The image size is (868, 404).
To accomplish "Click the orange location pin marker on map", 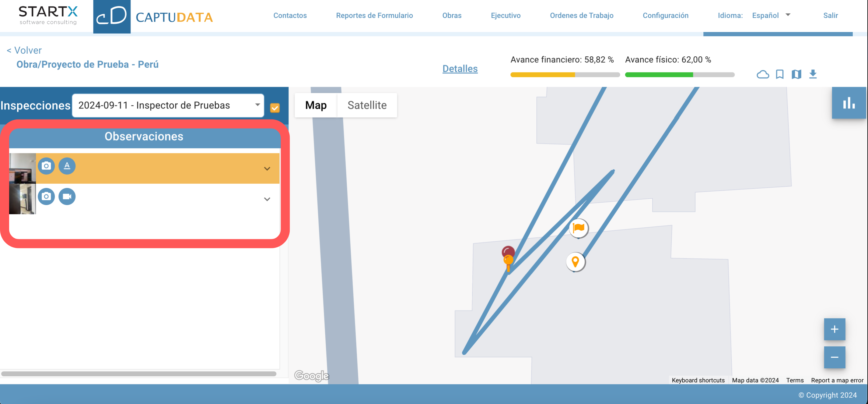I will (x=576, y=262).
